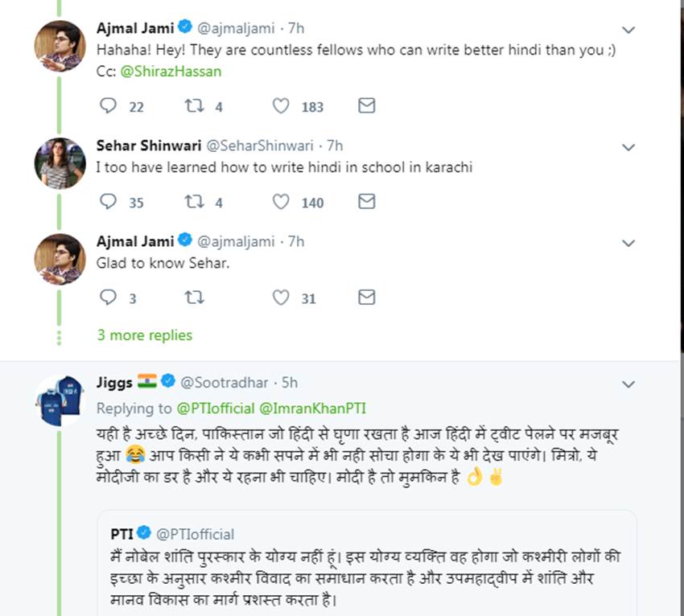The height and width of the screenshot is (616, 684).
Task: Like Ajmal Jami's tweet with 183 likes
Action: (x=281, y=105)
